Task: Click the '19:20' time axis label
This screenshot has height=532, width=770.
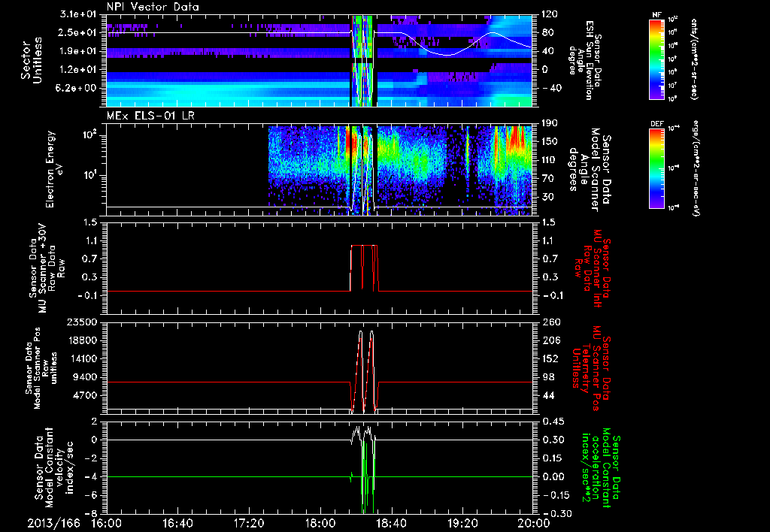Action: click(x=462, y=523)
